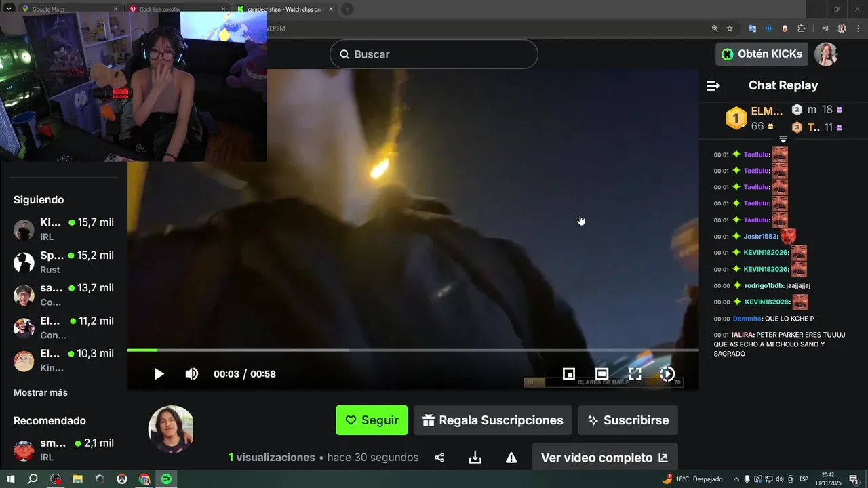Viewport: 868px width, 488px height.
Task: Open Google Translate extension icon
Action: 752,28
